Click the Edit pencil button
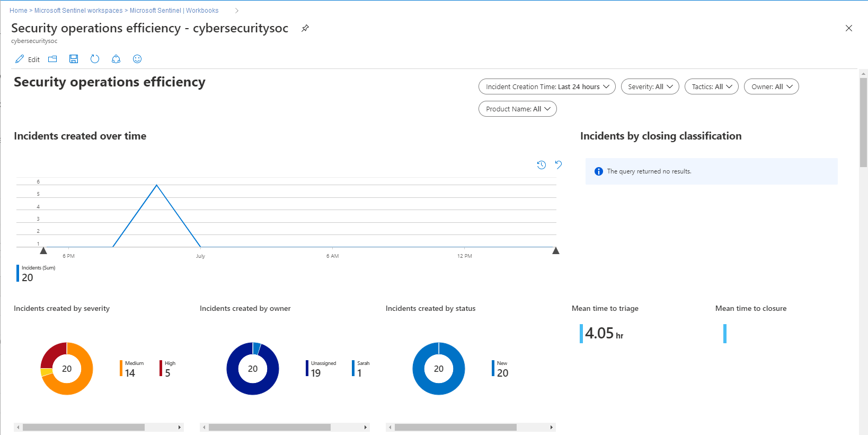Image resolution: width=868 pixels, height=435 pixels. [x=27, y=59]
